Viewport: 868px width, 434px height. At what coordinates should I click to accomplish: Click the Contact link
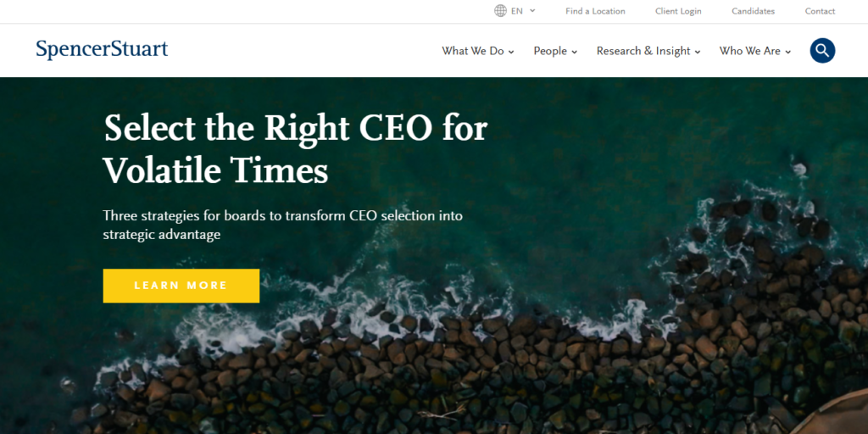click(820, 11)
